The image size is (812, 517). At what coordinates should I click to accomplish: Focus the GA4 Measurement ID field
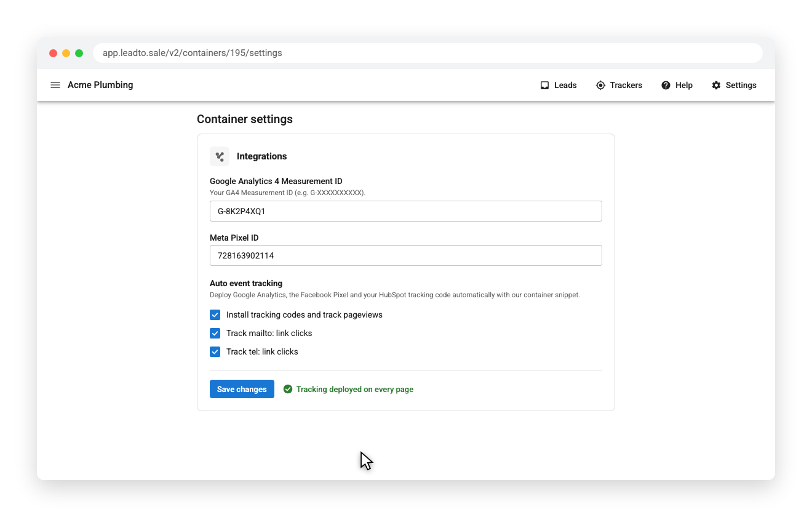(x=406, y=211)
